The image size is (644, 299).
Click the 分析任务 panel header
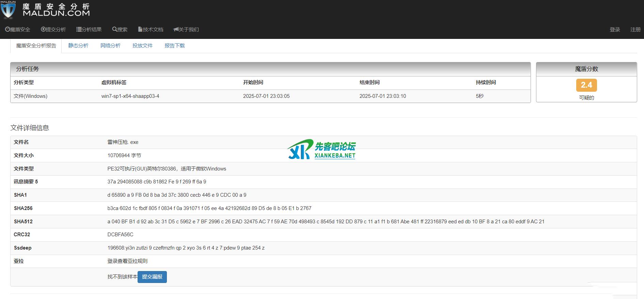pos(270,69)
